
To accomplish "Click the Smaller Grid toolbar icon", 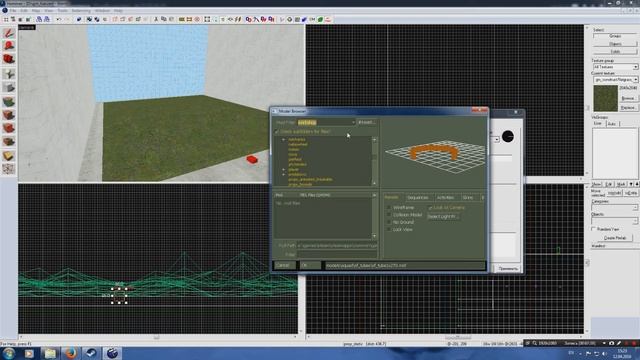I will click(x=21, y=19).
